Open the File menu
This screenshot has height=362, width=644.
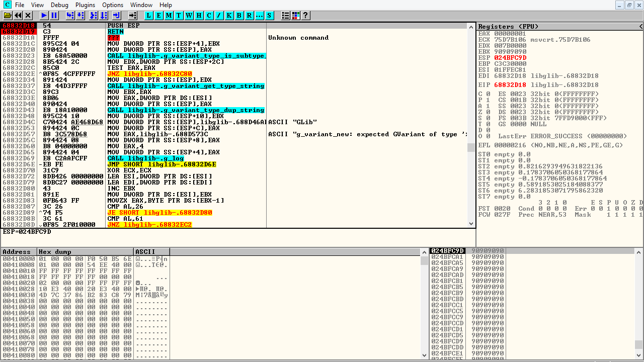(20, 5)
